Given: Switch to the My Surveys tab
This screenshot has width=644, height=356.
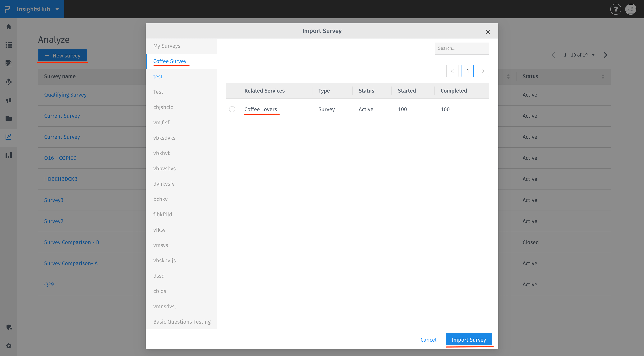Looking at the screenshot, I should click(x=167, y=46).
